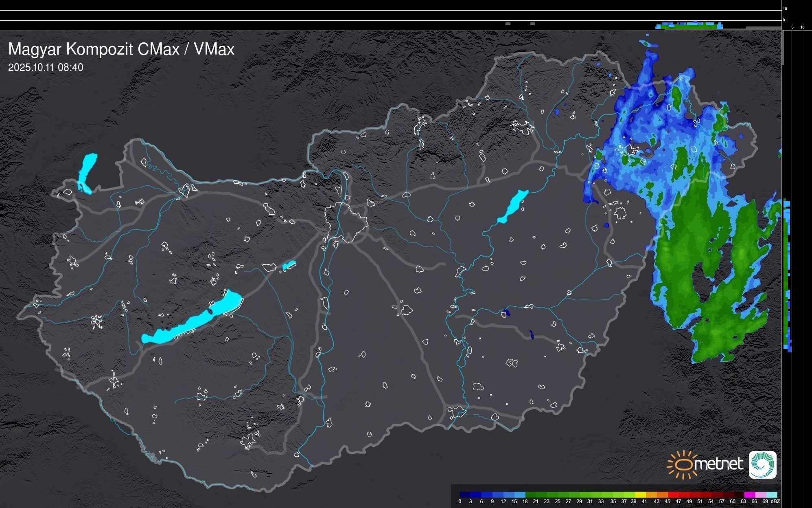Screen dimensions: 812x508
Task: Click the cyan 69 dBZ legend swatch
Action: (x=771, y=495)
